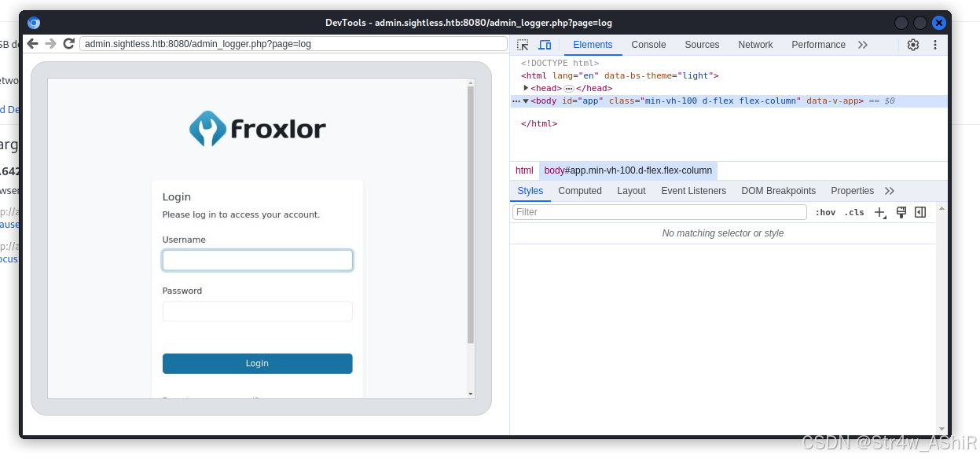Click the froxlor logo
The width and height of the screenshot is (980, 458).
[x=257, y=128]
